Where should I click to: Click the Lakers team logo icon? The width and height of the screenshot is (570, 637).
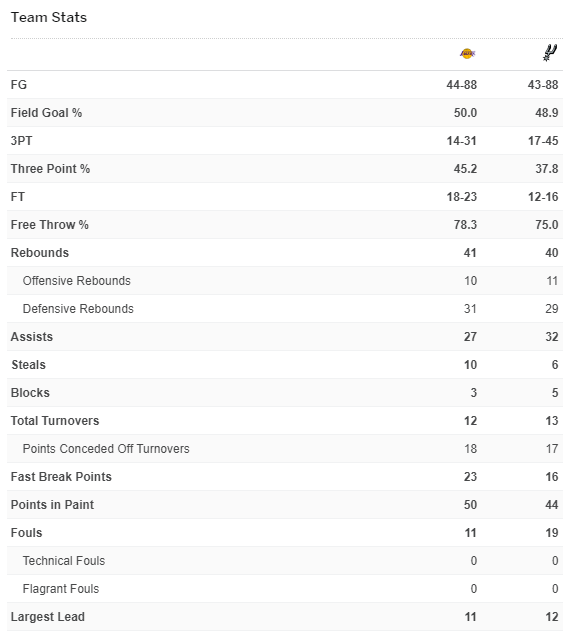tap(467, 53)
